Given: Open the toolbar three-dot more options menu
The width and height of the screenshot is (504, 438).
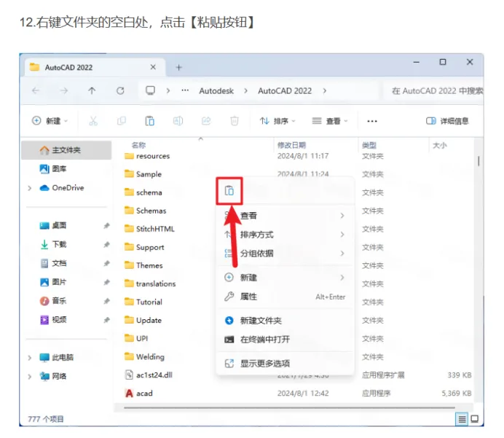Looking at the screenshot, I should (x=372, y=121).
